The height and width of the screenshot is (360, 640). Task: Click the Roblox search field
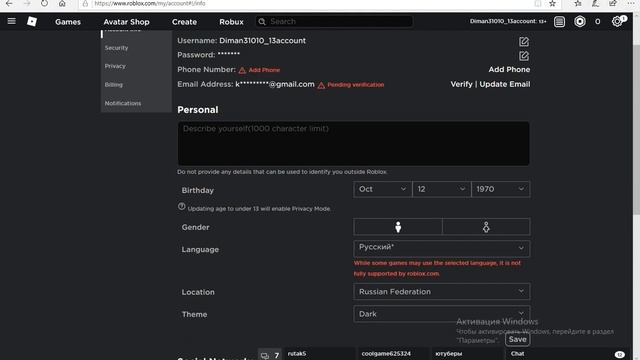[x=334, y=21]
